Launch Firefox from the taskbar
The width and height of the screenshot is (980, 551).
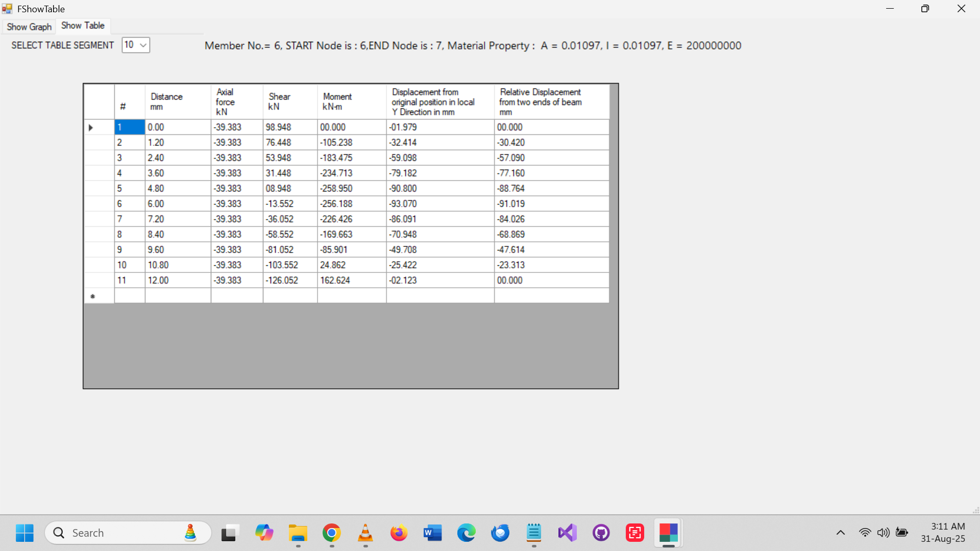[399, 533]
